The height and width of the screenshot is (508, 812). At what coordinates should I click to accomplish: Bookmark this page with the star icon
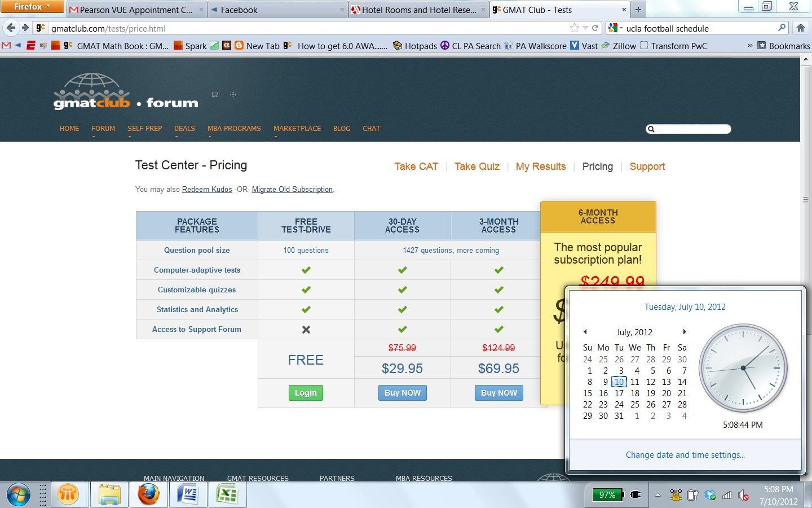point(574,28)
